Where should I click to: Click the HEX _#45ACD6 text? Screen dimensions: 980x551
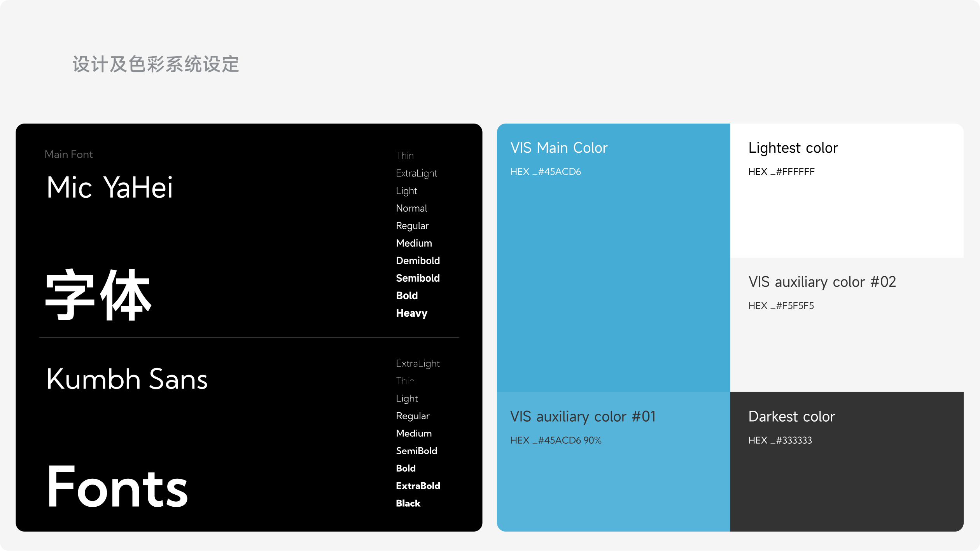pyautogui.click(x=545, y=172)
